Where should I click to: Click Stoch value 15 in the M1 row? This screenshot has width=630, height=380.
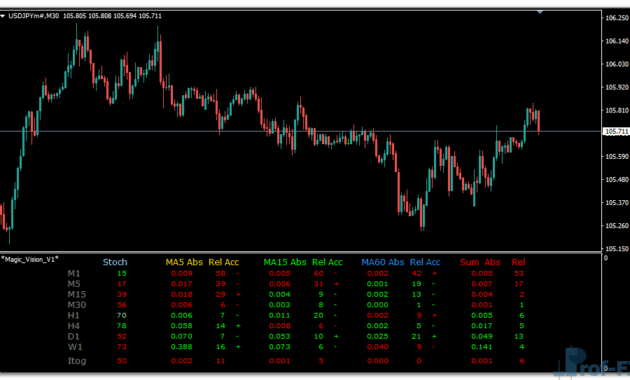click(x=122, y=274)
